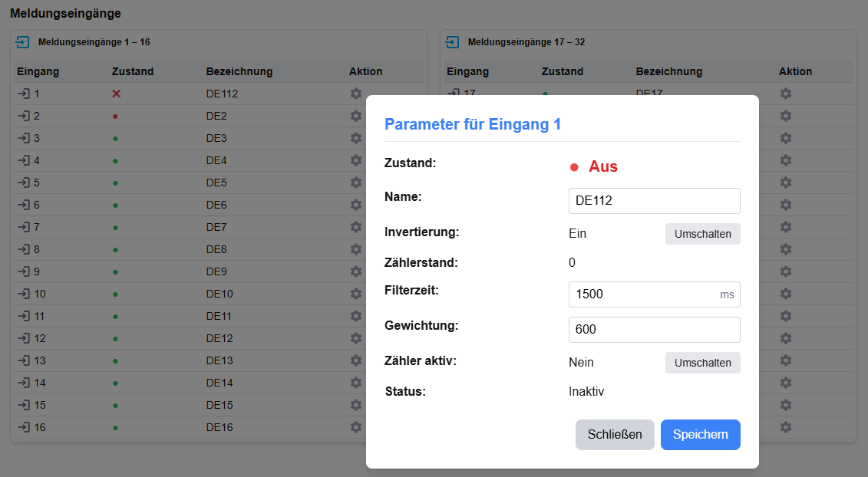
Task: Open settings gear for input DE112
Action: [355, 94]
